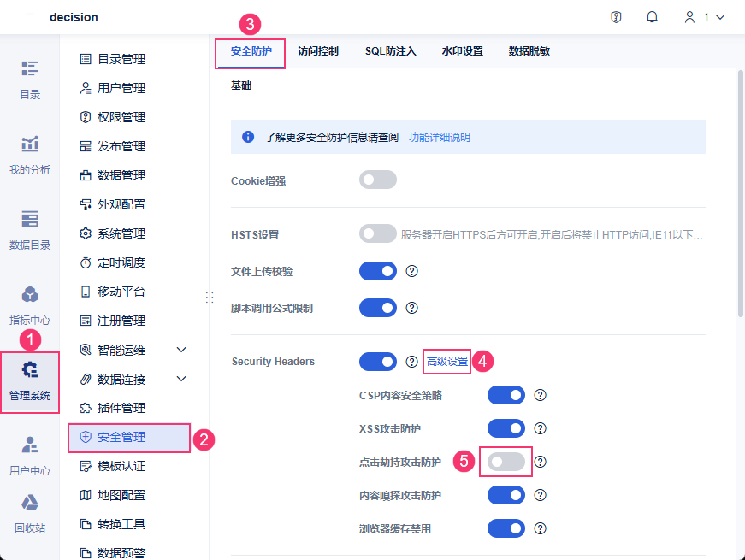This screenshot has height=560, width=745.
Task: Disable the XSS攻击防护 toggle
Action: [x=506, y=428]
